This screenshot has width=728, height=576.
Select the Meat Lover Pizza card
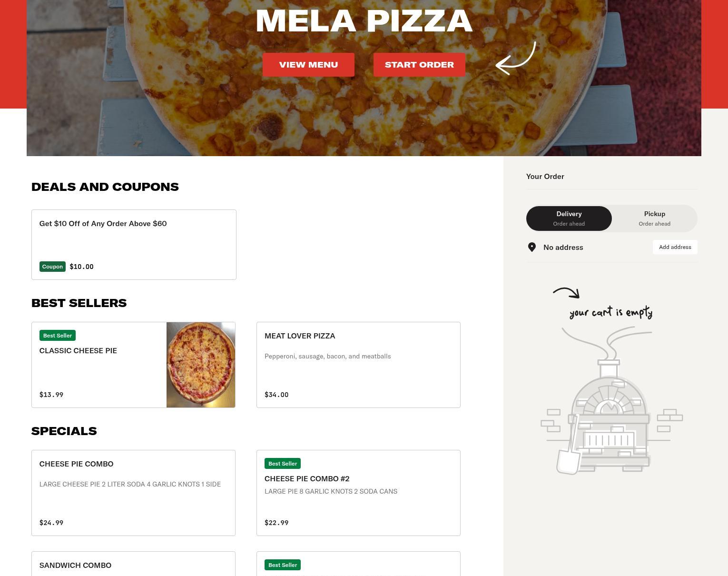[x=358, y=365]
